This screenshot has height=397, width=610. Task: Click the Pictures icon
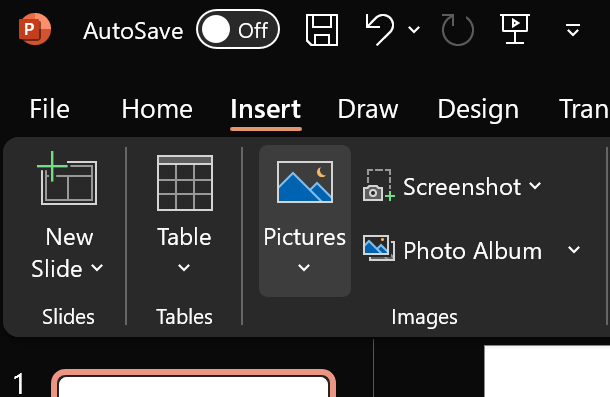tap(305, 182)
